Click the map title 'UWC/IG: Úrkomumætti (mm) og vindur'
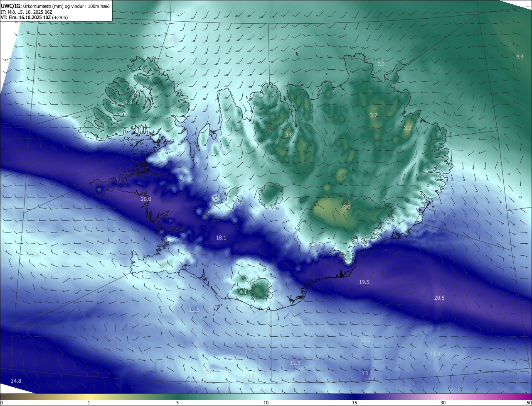The height and width of the screenshot is (406, 532). [55, 6]
